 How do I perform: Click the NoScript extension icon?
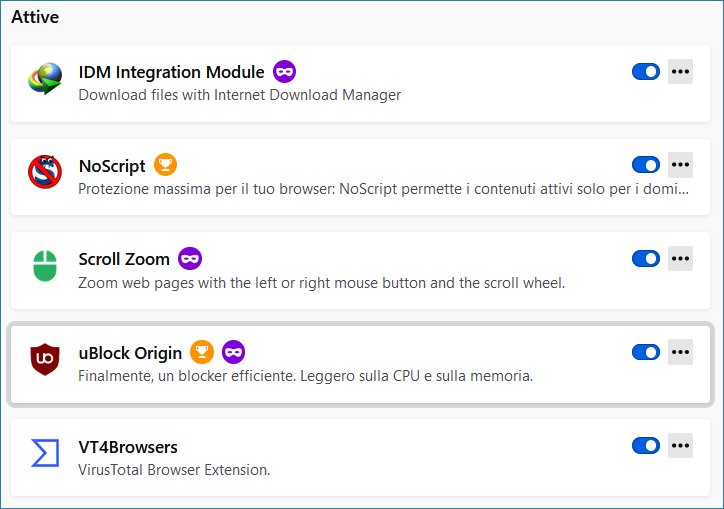45,172
